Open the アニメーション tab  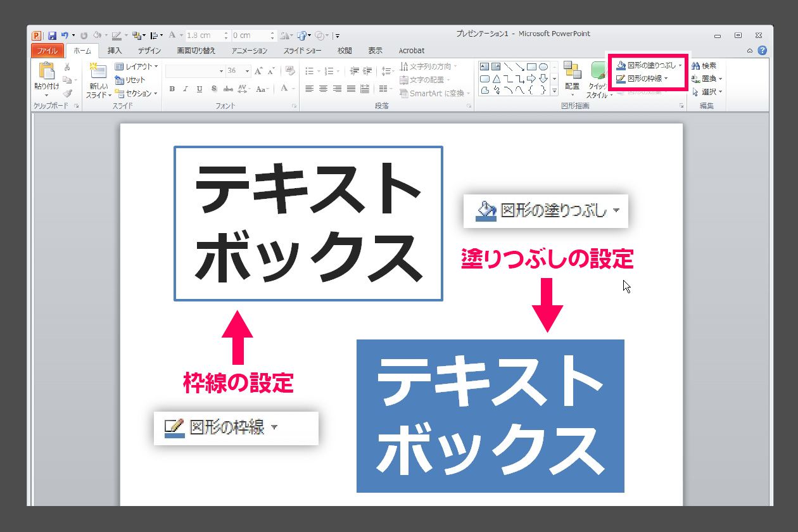[x=250, y=51]
